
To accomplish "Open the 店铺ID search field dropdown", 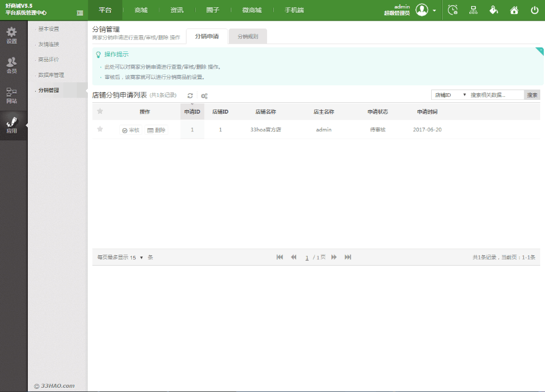I will point(450,95).
